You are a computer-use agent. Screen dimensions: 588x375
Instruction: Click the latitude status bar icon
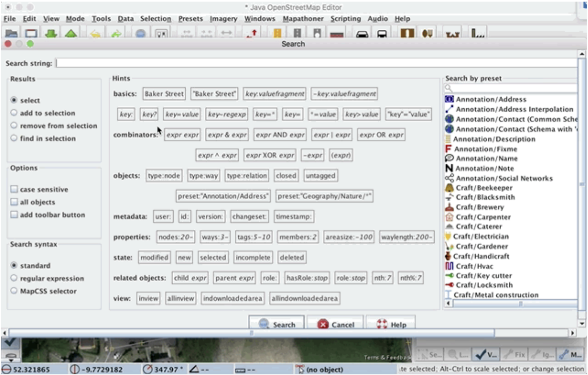point(6,369)
